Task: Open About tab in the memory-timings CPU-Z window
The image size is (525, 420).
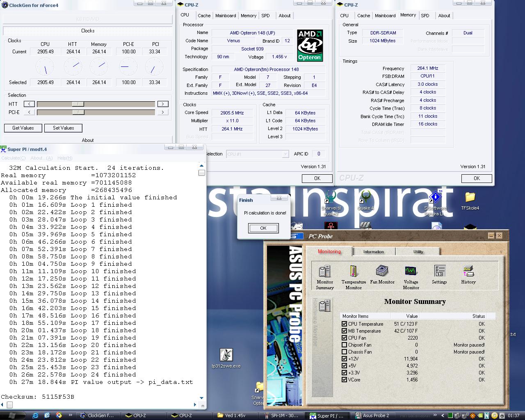Action: click(444, 16)
